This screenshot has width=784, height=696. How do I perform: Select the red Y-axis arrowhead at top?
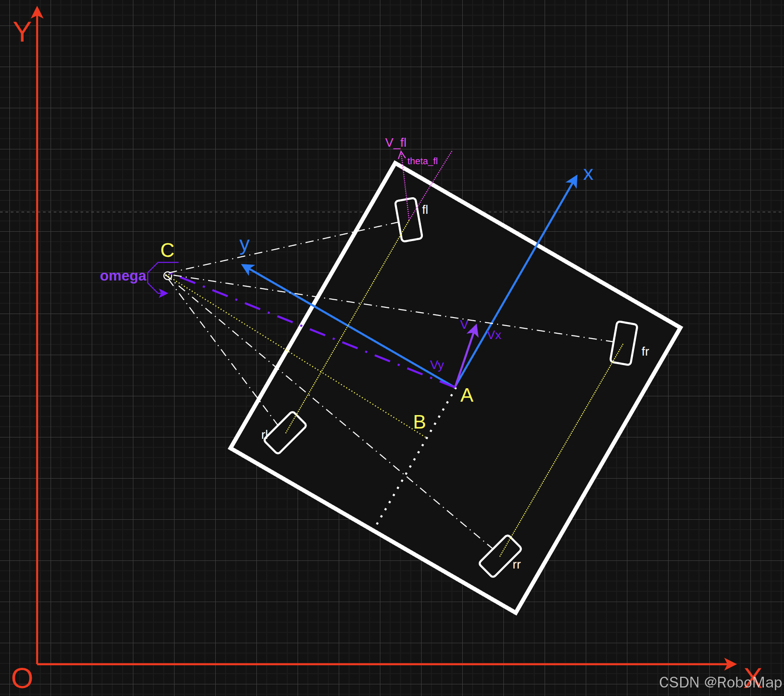click(x=37, y=12)
